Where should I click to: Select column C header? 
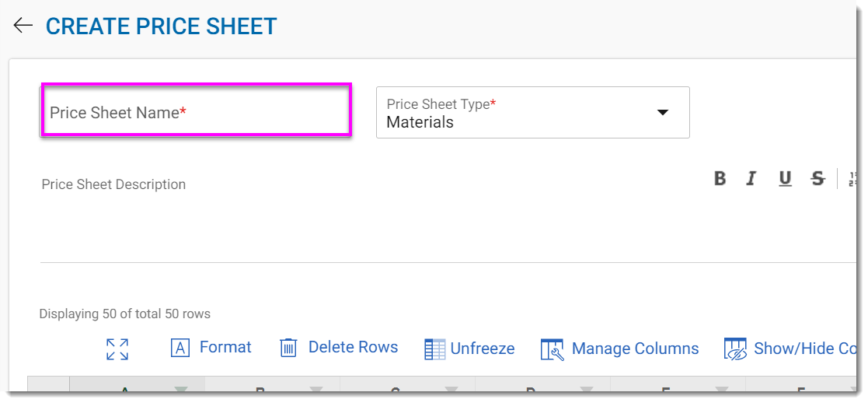point(395,390)
